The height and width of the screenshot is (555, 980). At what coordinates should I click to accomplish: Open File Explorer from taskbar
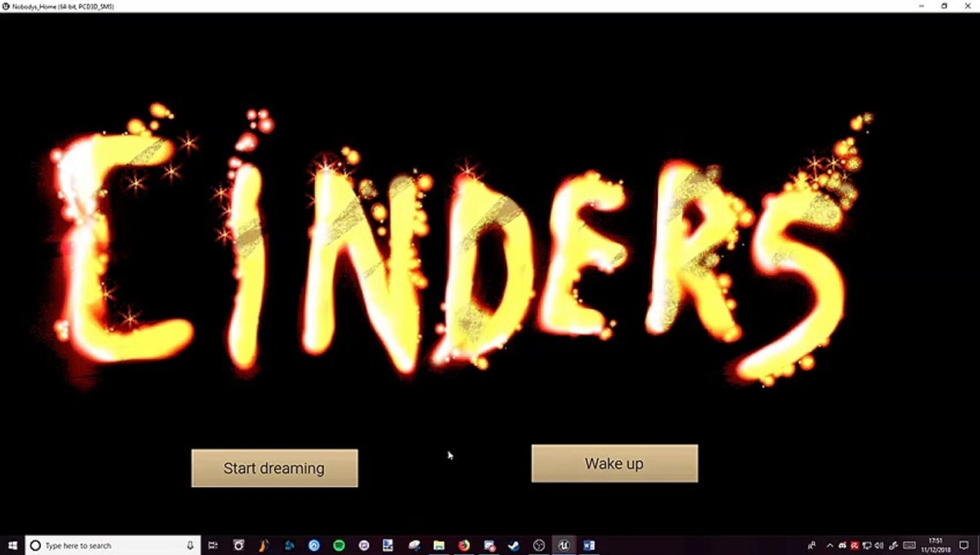click(438, 546)
